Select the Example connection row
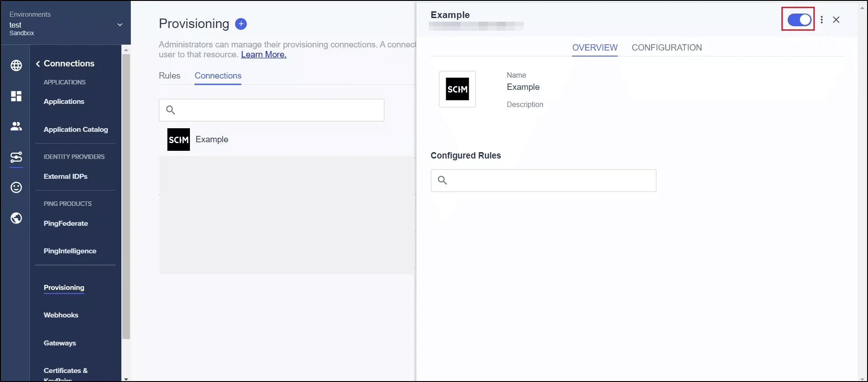 coord(287,140)
